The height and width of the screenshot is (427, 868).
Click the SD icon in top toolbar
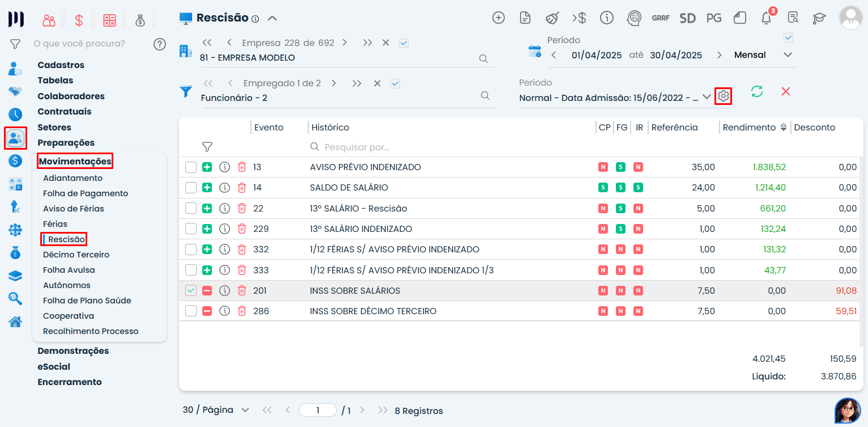687,18
